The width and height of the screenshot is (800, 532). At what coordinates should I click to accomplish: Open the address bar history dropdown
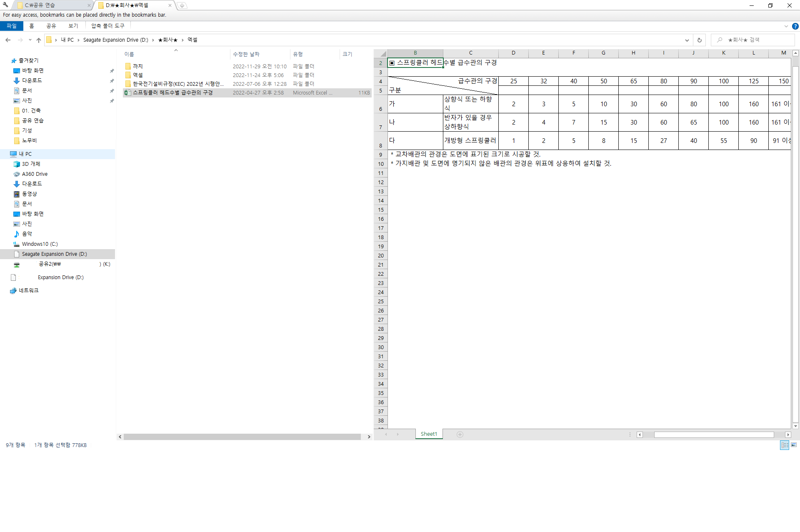pos(687,40)
